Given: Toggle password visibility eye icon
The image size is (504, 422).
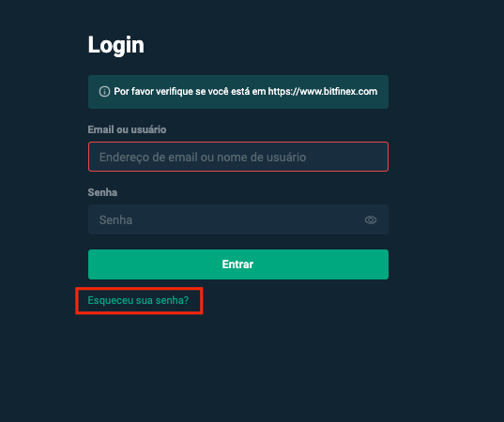Looking at the screenshot, I should [x=371, y=220].
